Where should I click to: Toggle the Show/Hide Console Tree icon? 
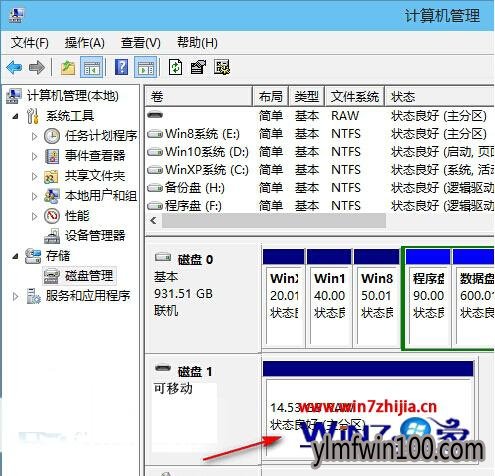(x=91, y=67)
